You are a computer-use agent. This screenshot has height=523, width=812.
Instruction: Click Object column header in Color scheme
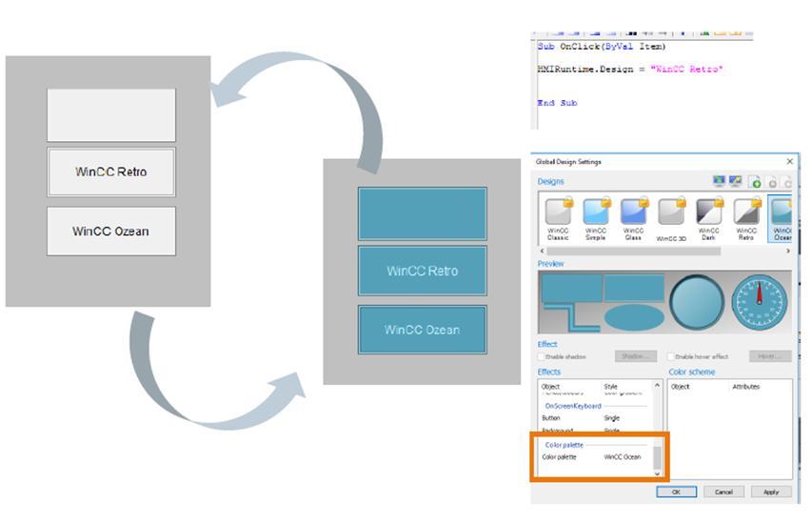click(x=680, y=387)
